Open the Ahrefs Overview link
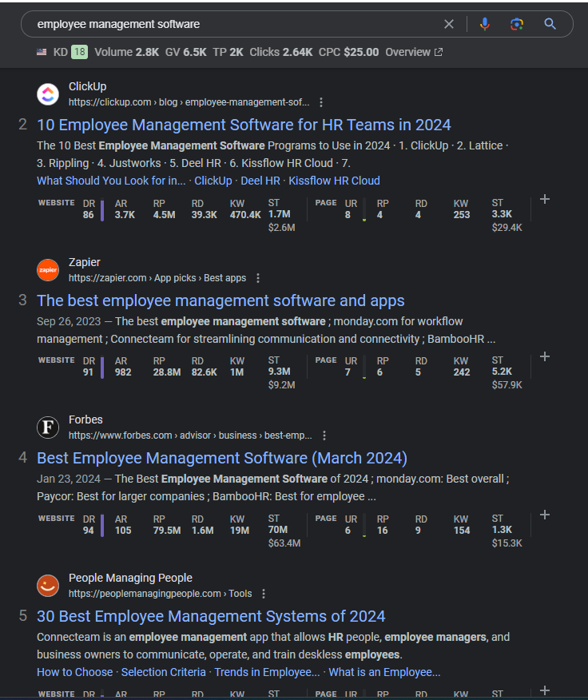 [x=414, y=52]
